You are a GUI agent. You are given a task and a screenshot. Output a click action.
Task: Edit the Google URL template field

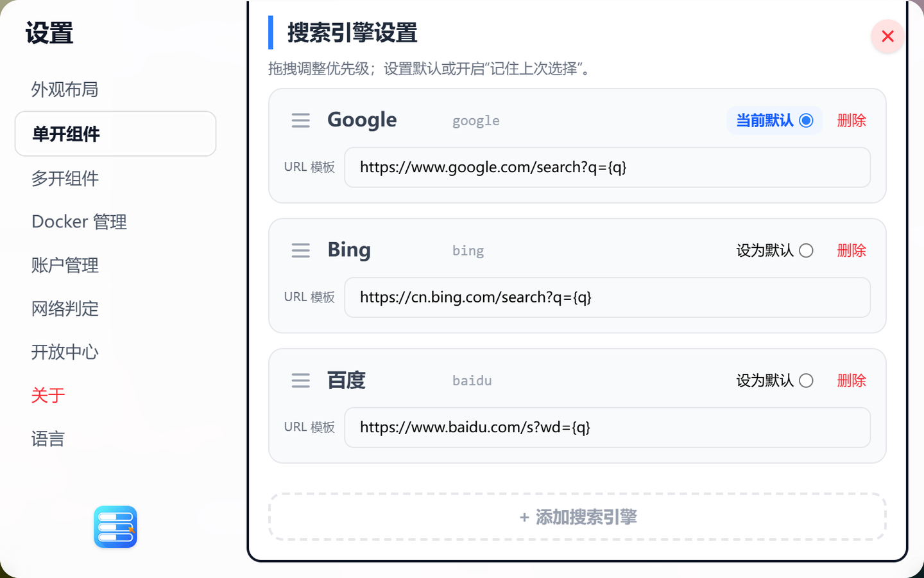point(607,168)
